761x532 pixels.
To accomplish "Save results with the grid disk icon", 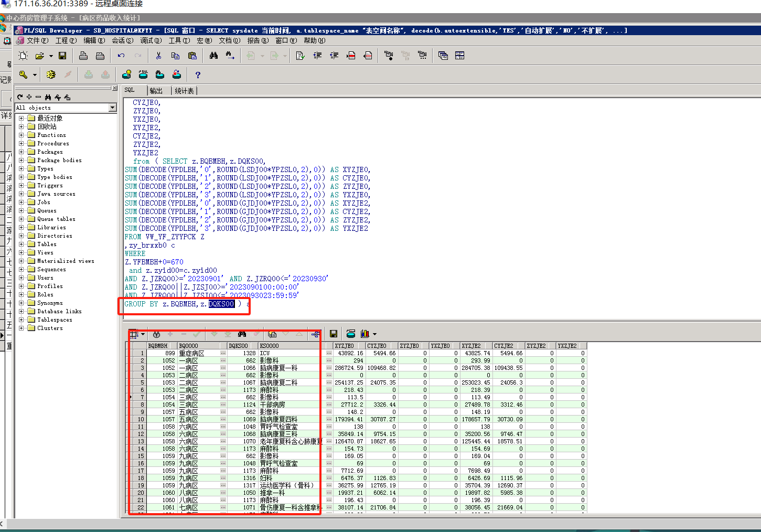I will [333, 334].
